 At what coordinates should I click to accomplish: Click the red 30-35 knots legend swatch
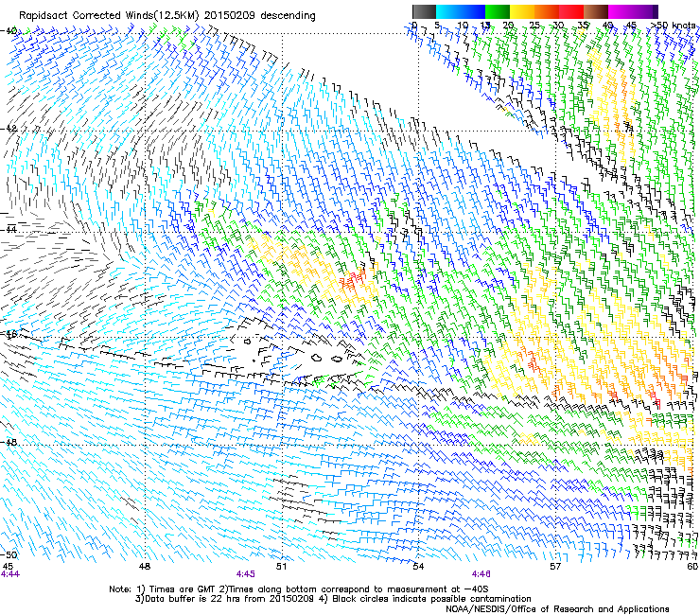(x=571, y=11)
